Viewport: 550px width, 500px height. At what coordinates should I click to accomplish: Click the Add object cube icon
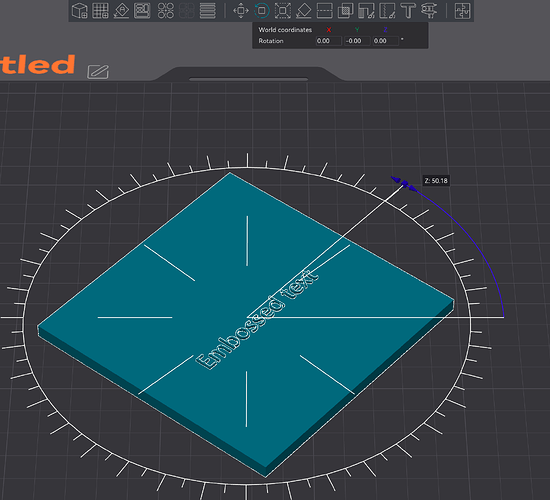click(80, 11)
